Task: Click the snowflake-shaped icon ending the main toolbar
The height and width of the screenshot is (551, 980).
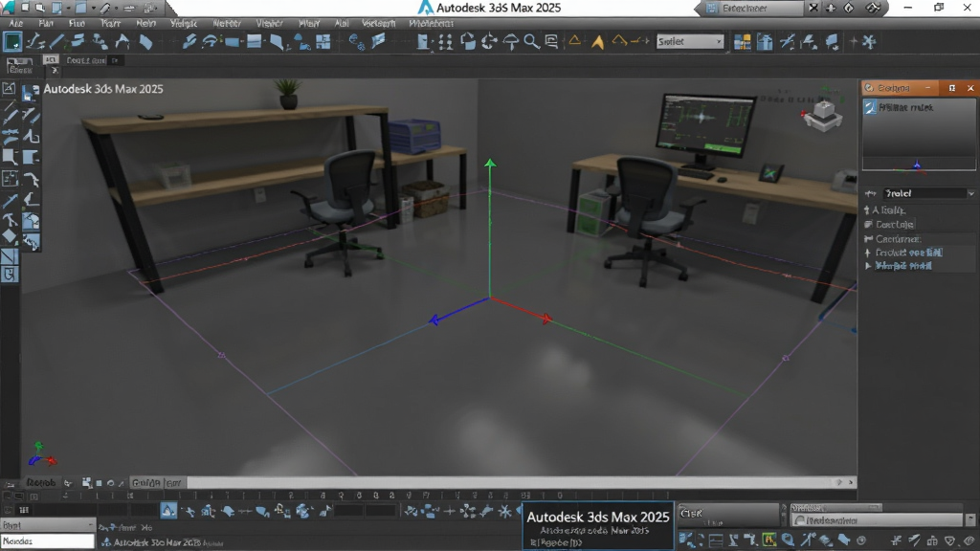Action: (869, 42)
